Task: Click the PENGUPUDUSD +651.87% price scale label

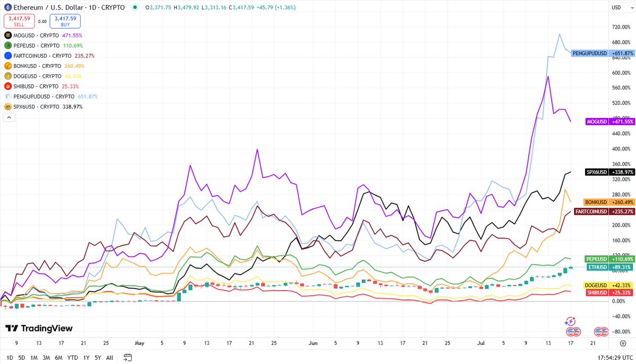Action: 602,53
